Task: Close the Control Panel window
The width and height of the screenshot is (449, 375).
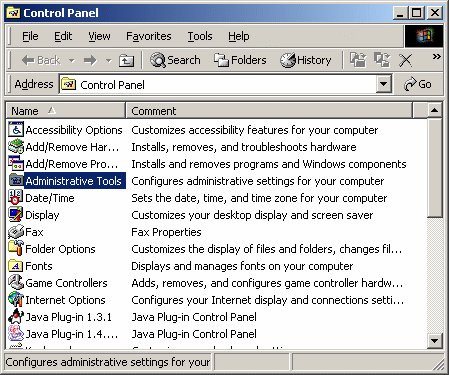Action: click(435, 13)
